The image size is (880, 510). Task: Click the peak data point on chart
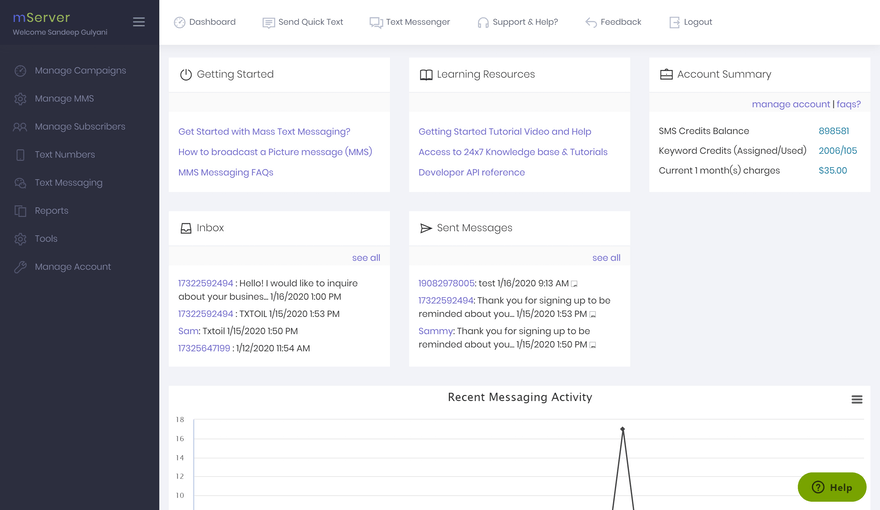coord(623,429)
